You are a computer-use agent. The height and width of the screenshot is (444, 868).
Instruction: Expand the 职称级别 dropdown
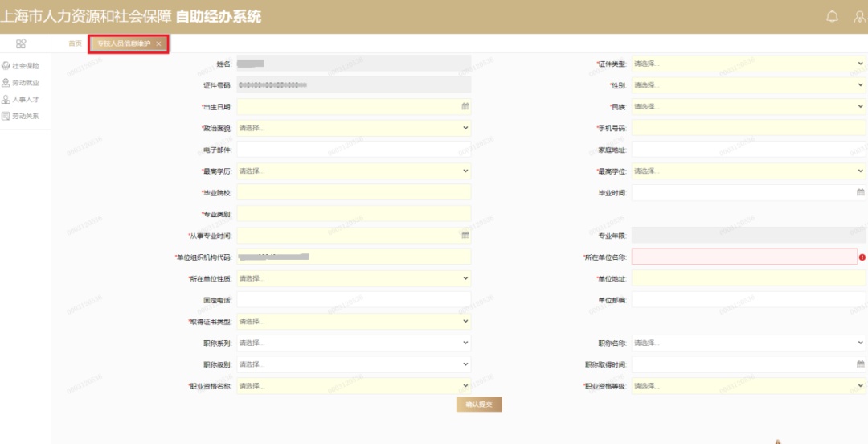coord(354,364)
